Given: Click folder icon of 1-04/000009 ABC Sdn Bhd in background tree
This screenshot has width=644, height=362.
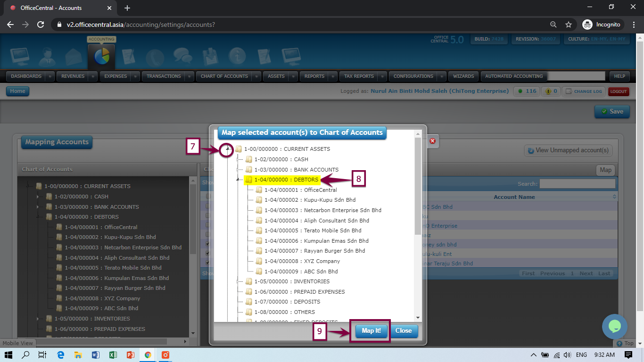Looking at the screenshot, I should coord(59,308).
